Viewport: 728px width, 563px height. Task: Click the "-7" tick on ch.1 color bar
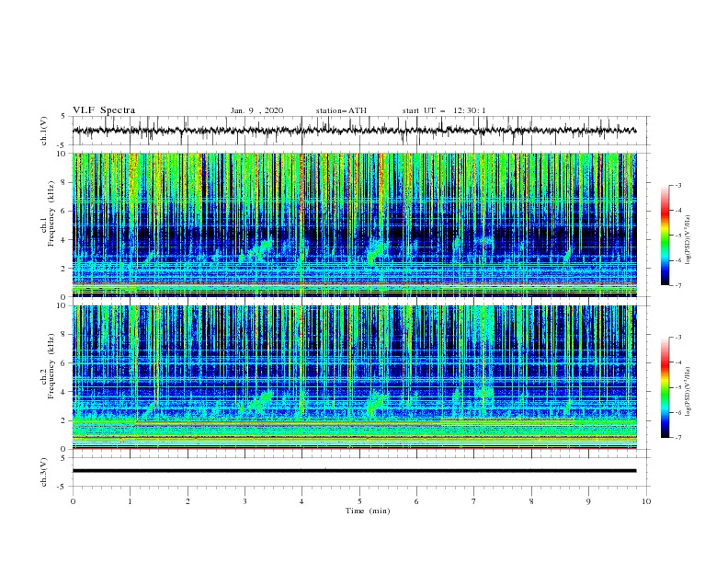pyautogui.click(x=677, y=285)
